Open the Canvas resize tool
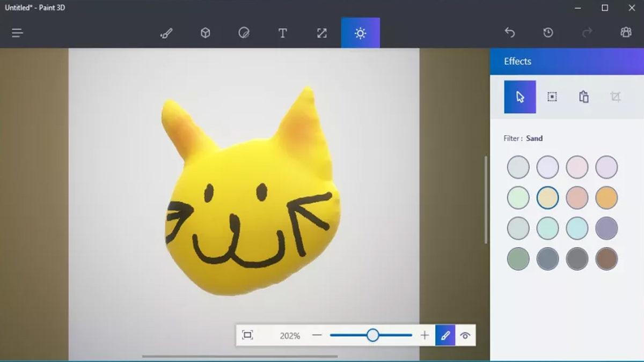The image size is (644, 362). point(321,33)
